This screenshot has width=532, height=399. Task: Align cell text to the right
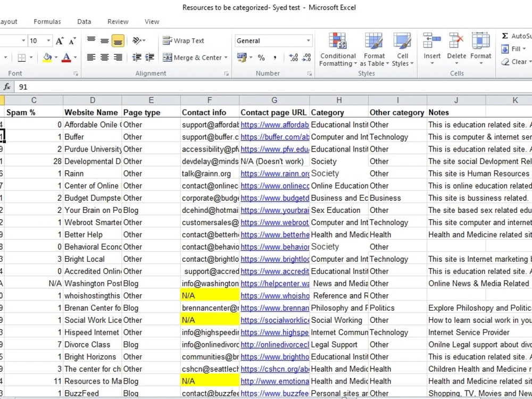coord(118,57)
